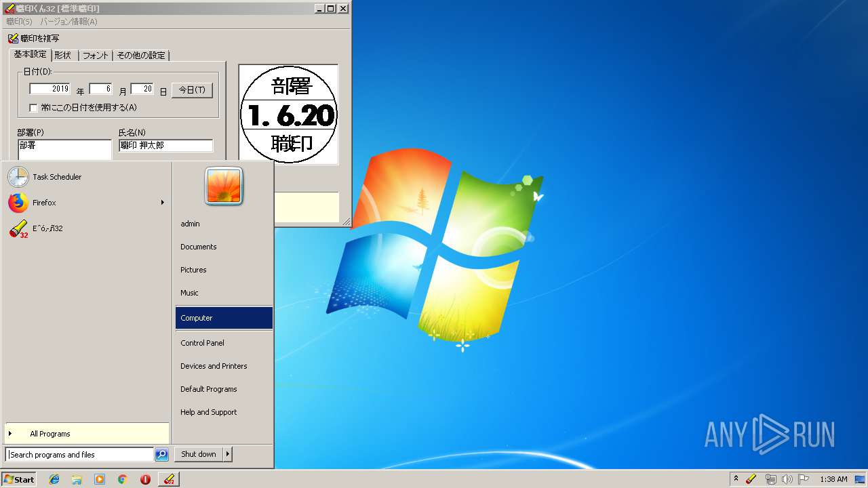Expand All Programs list
Screen dimensions: 868x488
pyautogui.click(x=87, y=434)
